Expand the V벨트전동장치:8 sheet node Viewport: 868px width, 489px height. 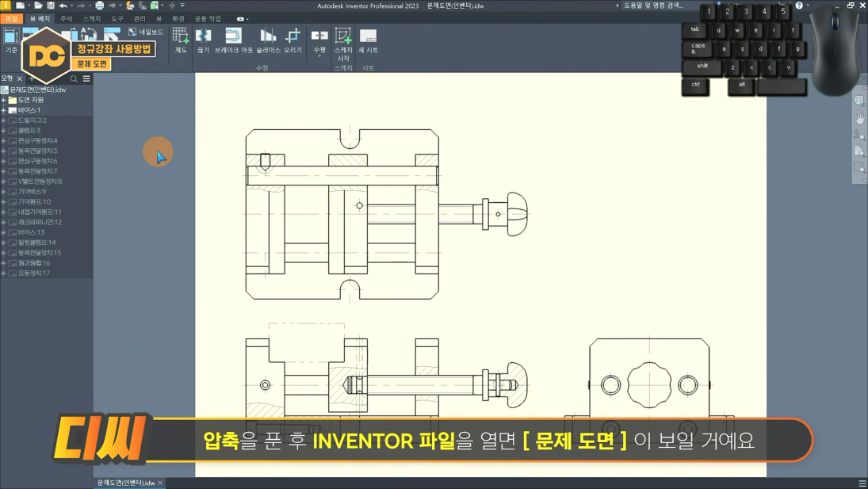tap(3, 181)
